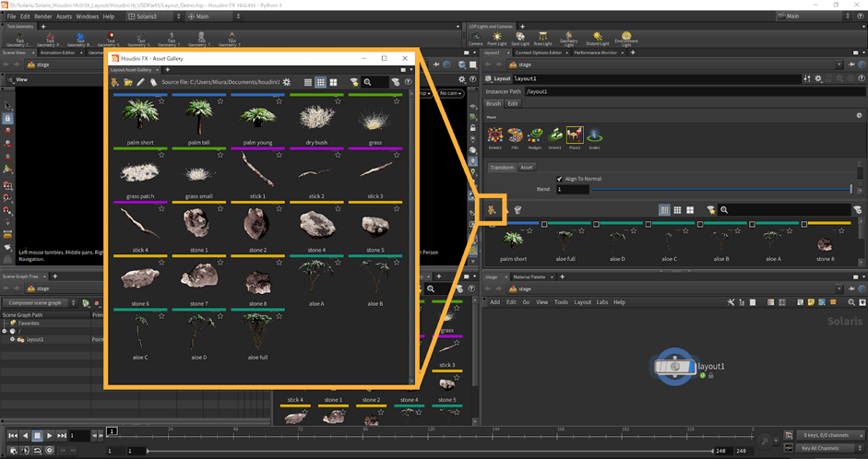Toggle favorite star on dry bush in gallery
The width and height of the screenshot is (868, 459).
[338, 101]
